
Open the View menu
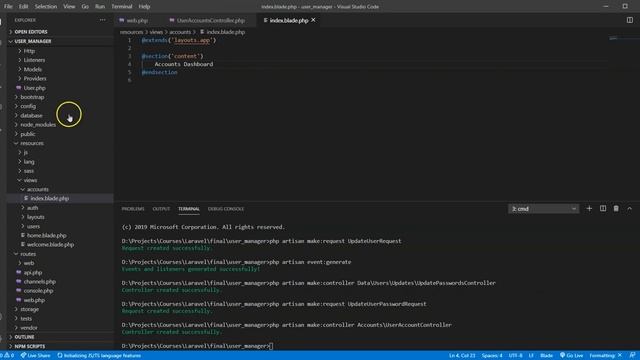[x=69, y=7]
